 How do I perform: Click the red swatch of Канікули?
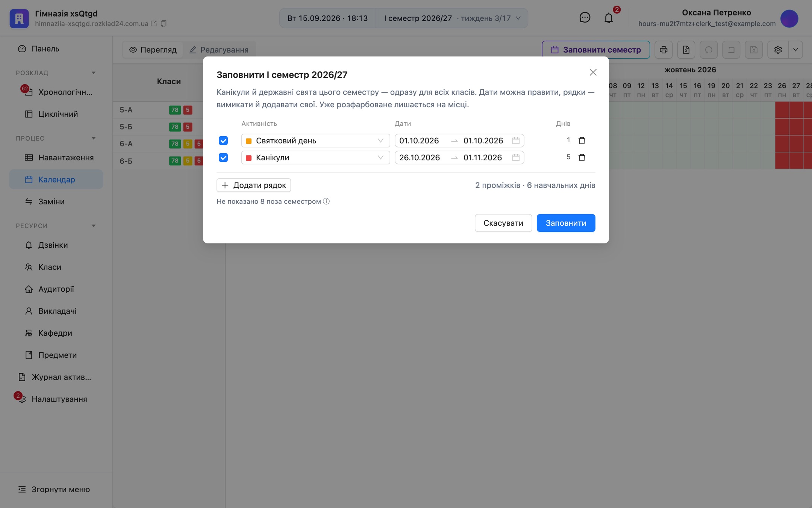(x=248, y=158)
